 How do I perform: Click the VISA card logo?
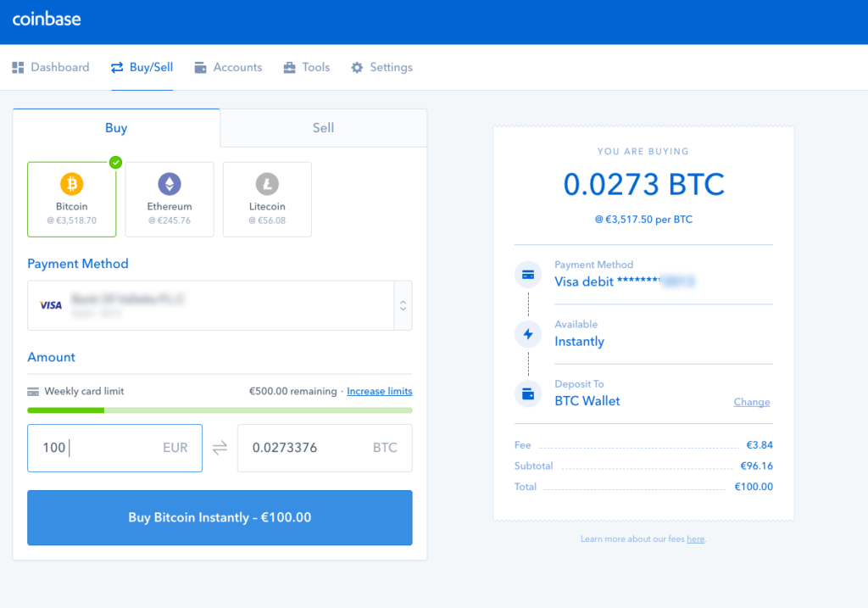pos(51,305)
